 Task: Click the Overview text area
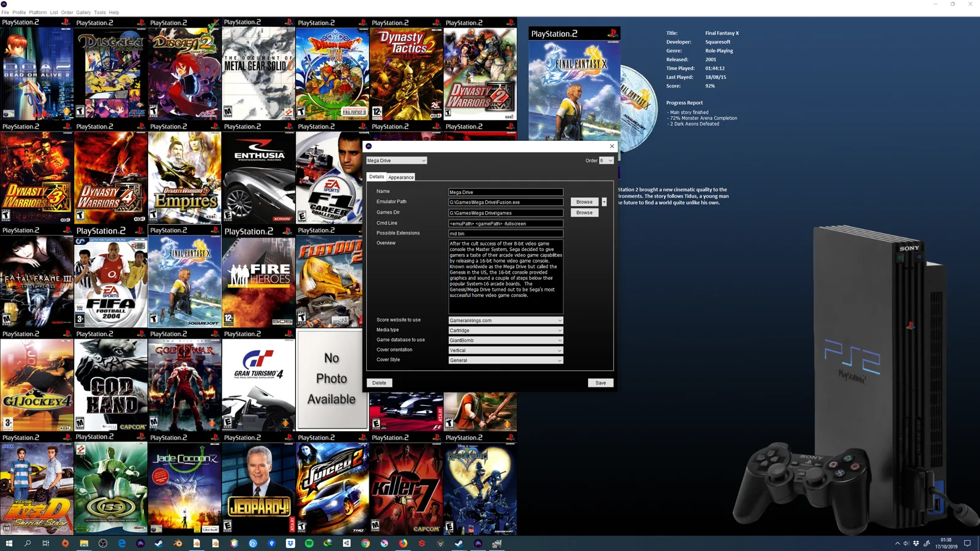pos(506,277)
